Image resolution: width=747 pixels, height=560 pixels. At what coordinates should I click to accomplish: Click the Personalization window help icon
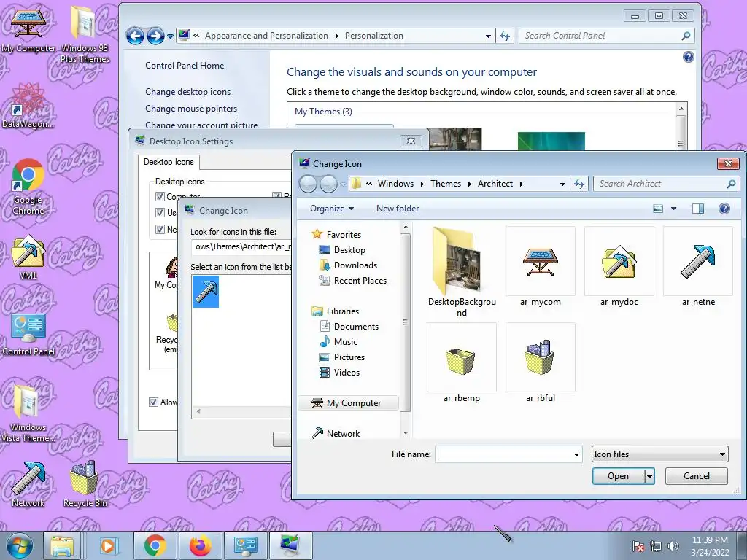pyautogui.click(x=689, y=57)
